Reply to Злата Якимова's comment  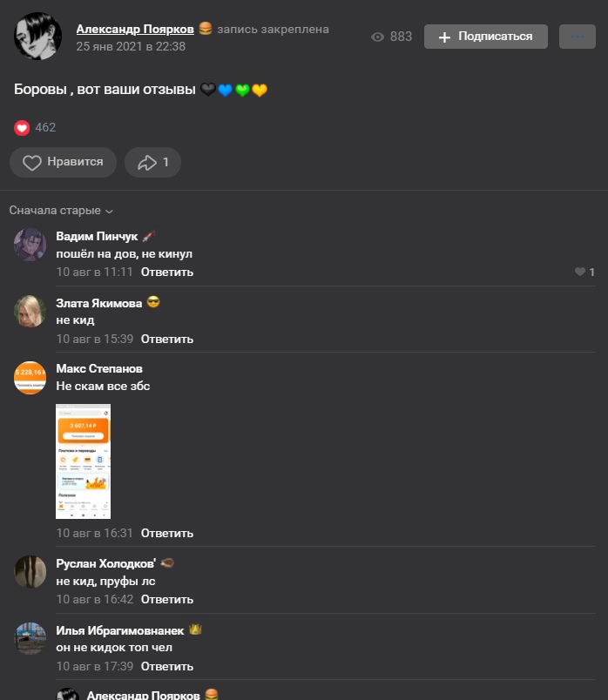coord(167,339)
